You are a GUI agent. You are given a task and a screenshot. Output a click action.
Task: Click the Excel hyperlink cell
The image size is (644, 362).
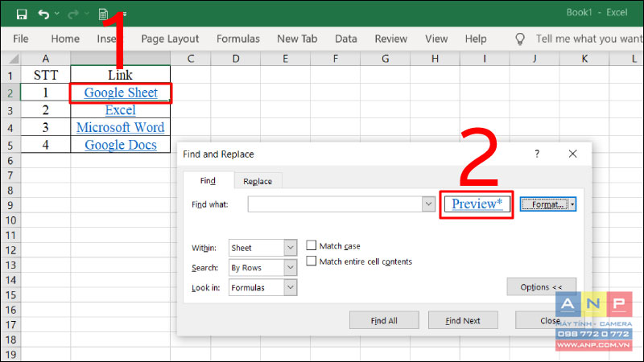120,110
